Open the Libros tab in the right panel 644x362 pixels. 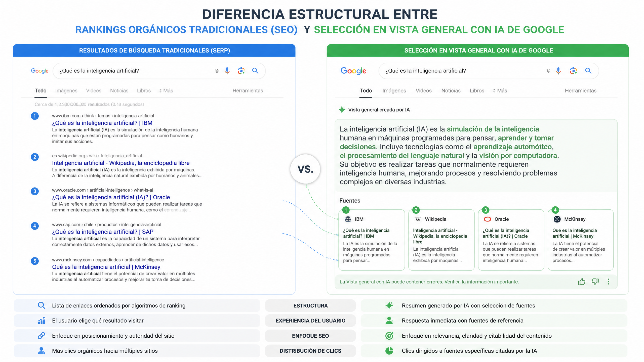click(x=477, y=91)
